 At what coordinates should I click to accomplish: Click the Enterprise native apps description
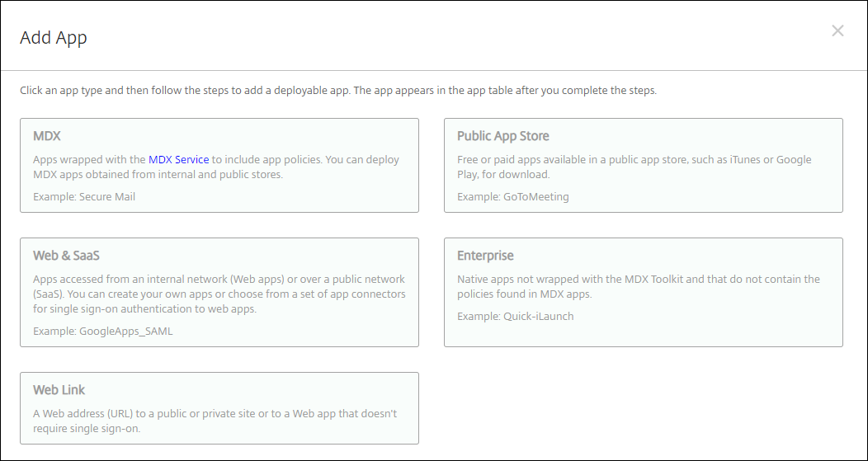638,286
